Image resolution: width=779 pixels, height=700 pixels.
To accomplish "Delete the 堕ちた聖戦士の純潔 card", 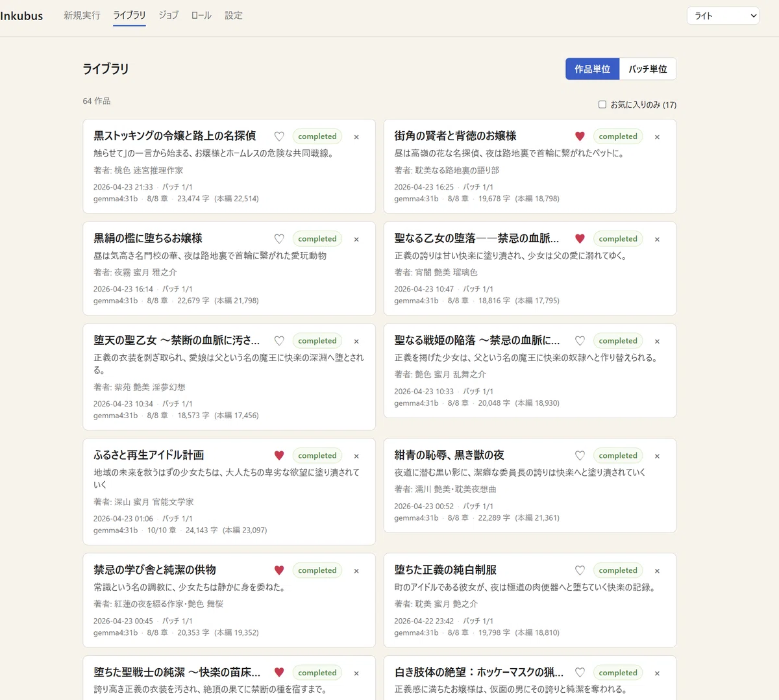I will point(356,673).
